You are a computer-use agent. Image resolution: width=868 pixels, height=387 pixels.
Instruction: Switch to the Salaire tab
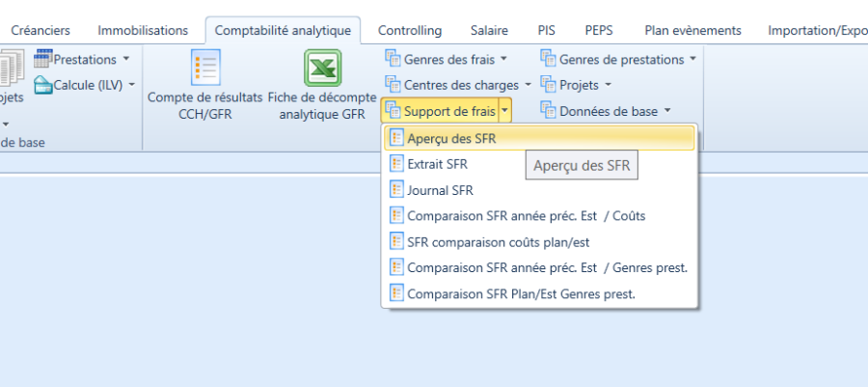click(x=489, y=30)
